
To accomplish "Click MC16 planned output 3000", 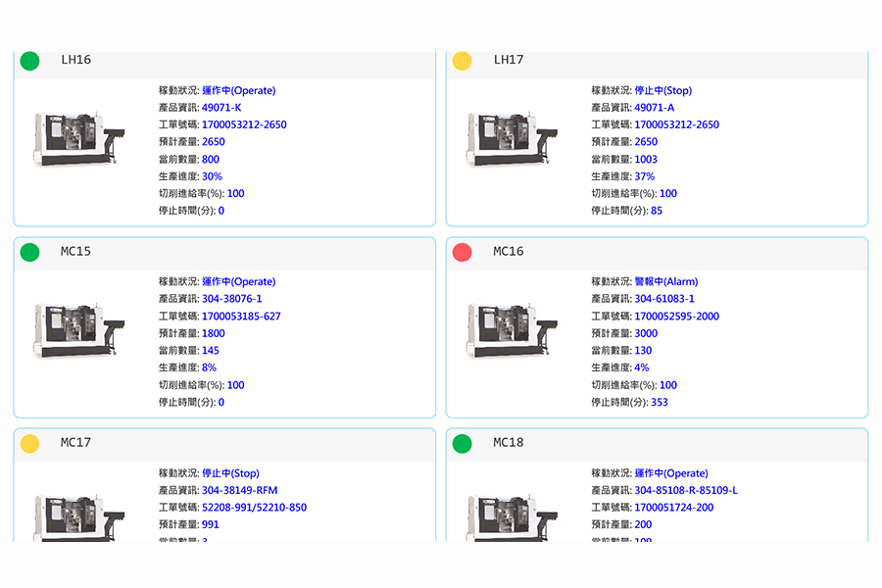I will click(x=646, y=333).
